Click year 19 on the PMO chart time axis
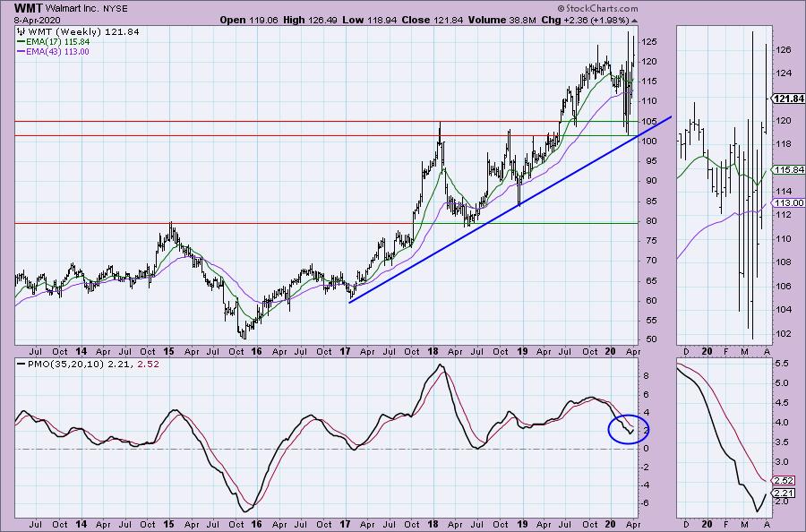This screenshot has width=806, height=532. tap(522, 524)
